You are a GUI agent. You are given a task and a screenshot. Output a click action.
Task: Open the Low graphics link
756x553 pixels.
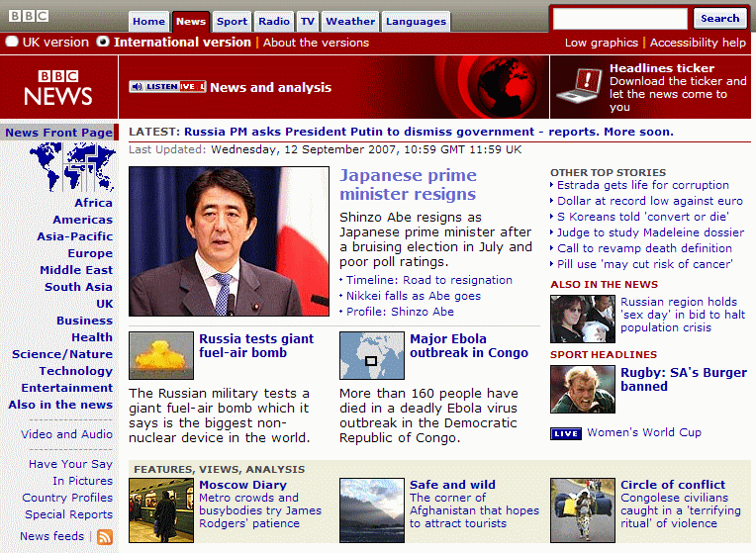(602, 43)
